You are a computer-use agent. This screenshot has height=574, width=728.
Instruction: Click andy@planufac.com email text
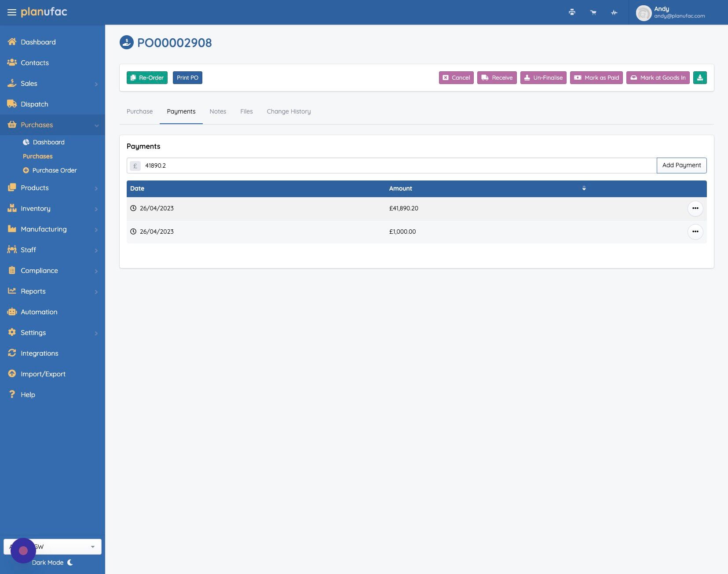tap(679, 16)
